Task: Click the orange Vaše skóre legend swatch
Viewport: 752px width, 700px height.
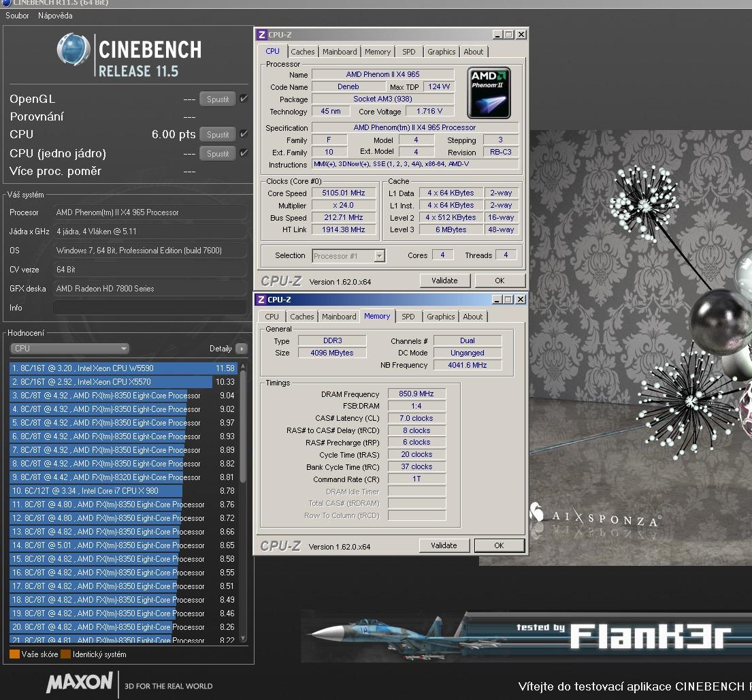Action: 14,654
